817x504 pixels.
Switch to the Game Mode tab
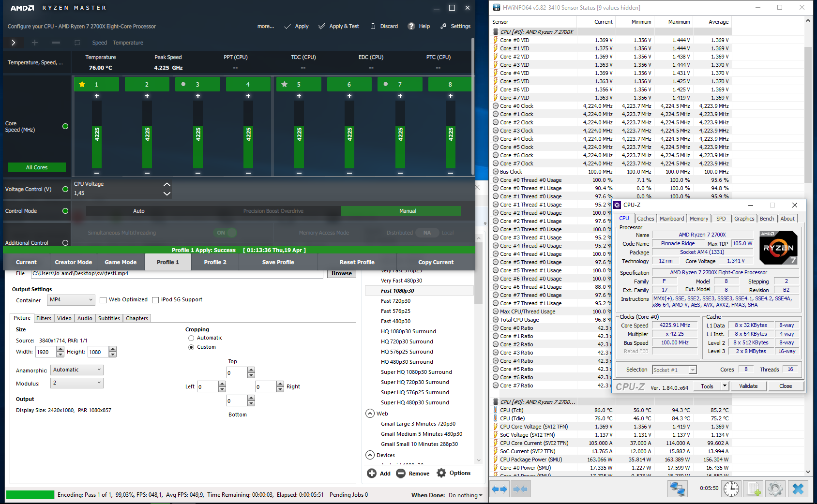click(121, 262)
